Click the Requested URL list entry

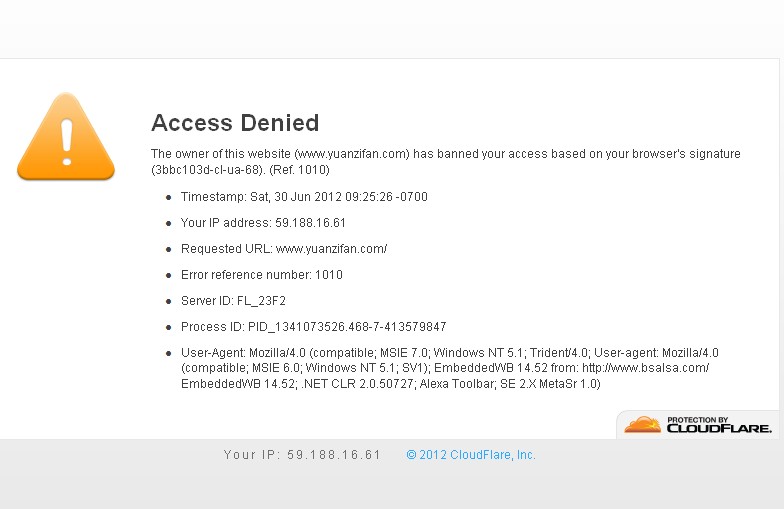point(284,249)
